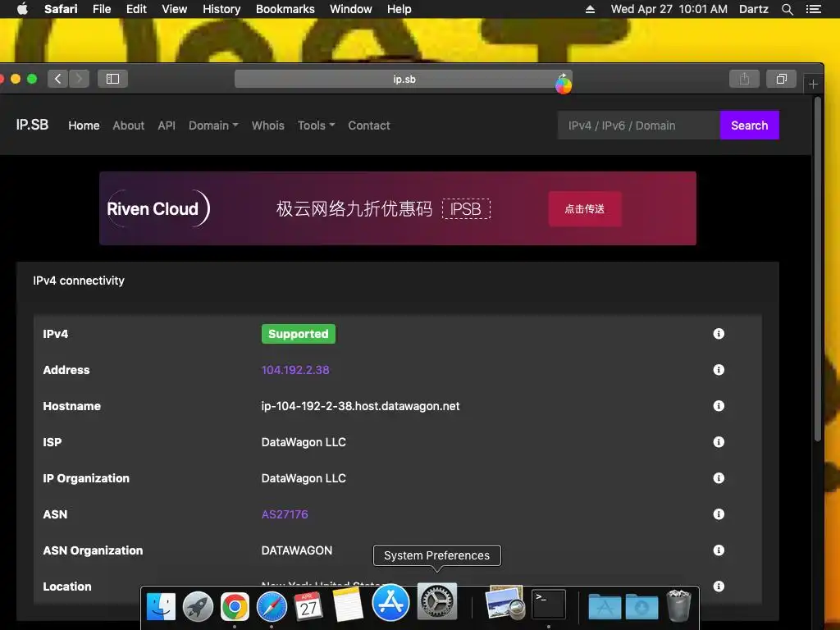The width and height of the screenshot is (840, 630).
Task: Open the Contact page link
Action: [369, 126]
